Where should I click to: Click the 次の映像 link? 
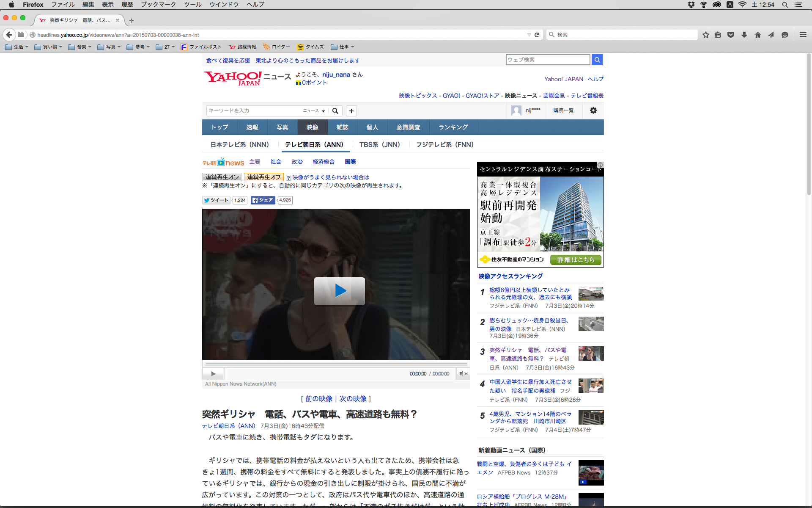pos(353,399)
